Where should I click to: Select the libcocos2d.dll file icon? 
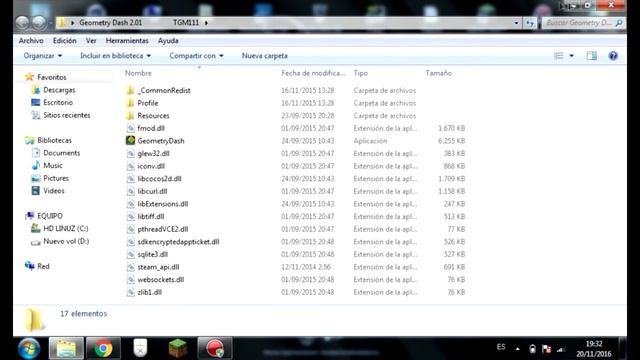coord(130,179)
